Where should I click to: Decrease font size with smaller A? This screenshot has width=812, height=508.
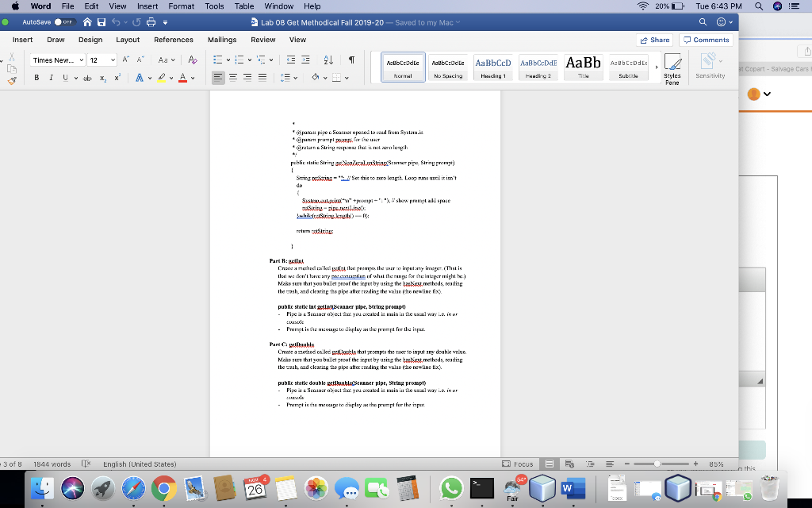[x=140, y=60]
